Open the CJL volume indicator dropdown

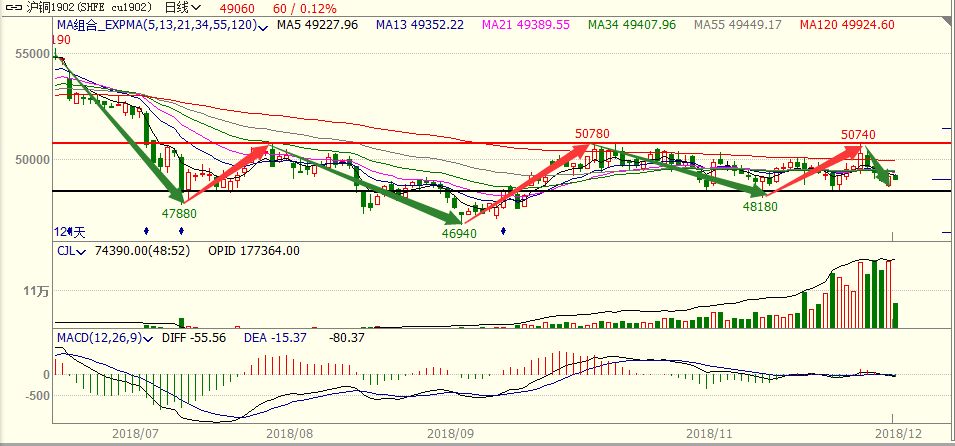[81, 252]
